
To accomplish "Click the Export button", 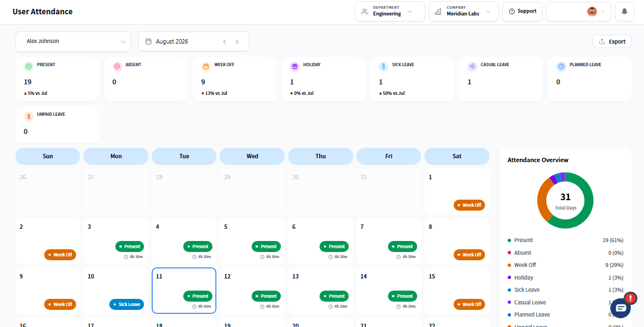I will tap(612, 41).
